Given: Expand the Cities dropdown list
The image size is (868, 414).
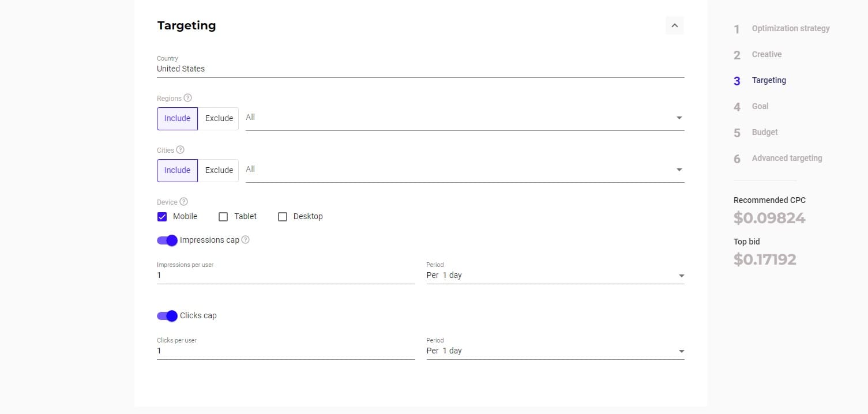Looking at the screenshot, I should (x=465, y=170).
